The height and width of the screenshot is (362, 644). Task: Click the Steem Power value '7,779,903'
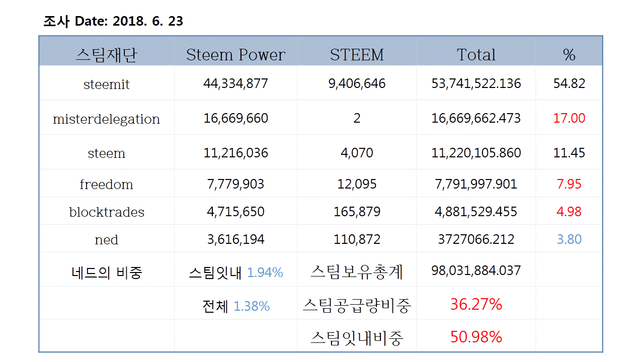tap(235, 184)
